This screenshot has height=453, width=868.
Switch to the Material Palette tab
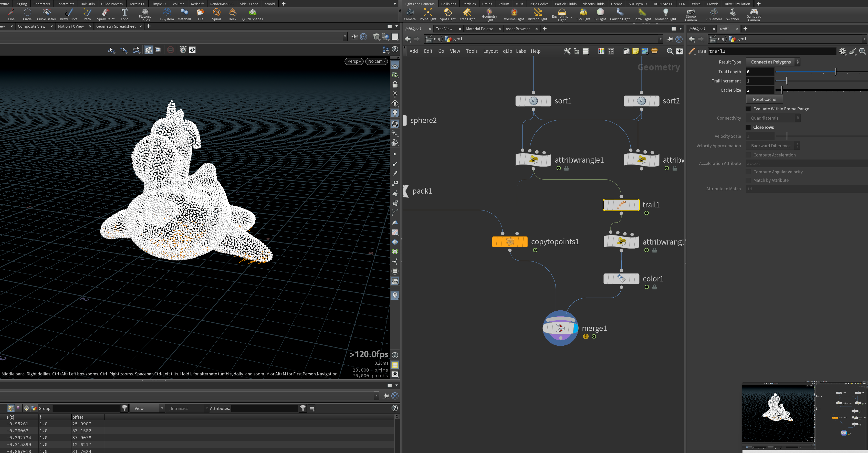point(479,29)
